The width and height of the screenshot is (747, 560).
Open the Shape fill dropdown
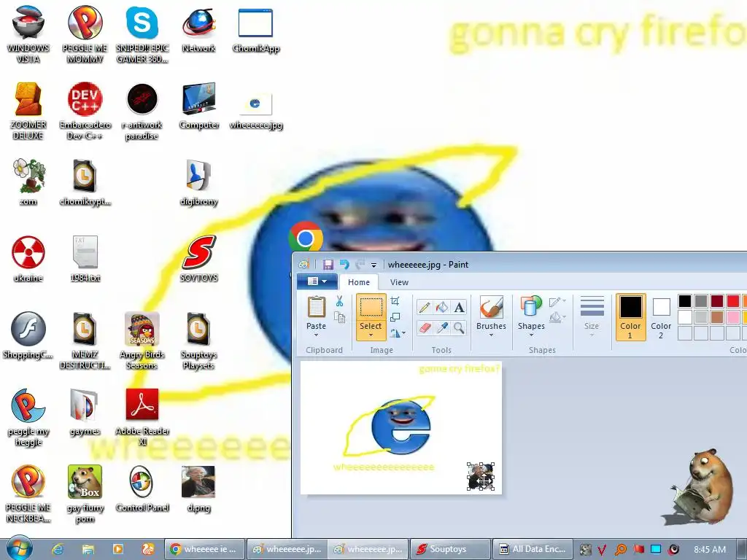pos(557,317)
